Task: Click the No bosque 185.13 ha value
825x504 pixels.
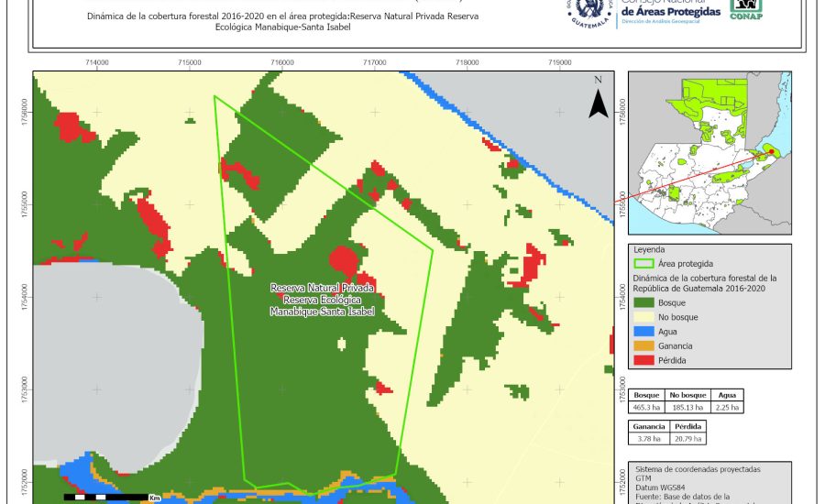Action: 689,406
